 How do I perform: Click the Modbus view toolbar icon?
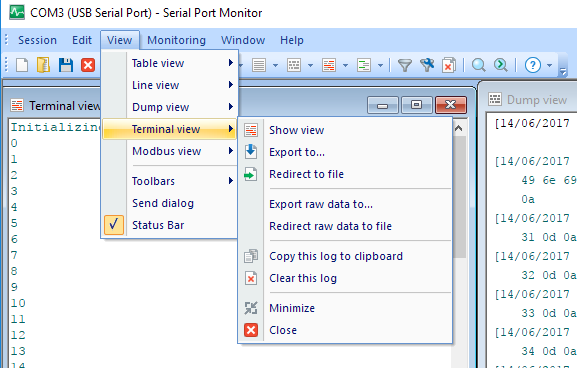(x=364, y=65)
